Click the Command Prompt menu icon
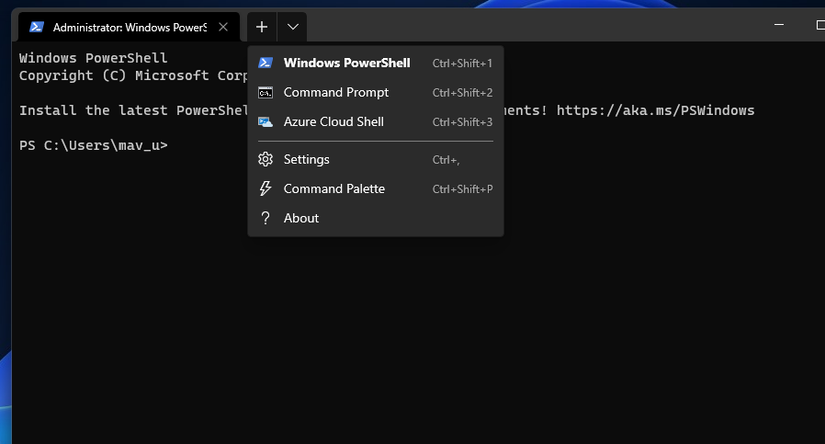Screen dimensions: 825x444 pyautogui.click(x=265, y=93)
